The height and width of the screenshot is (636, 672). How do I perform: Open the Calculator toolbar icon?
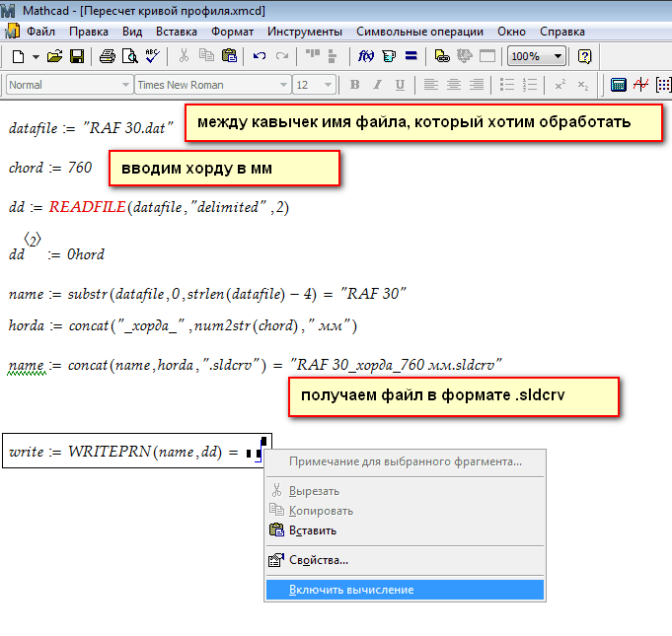pyautogui.click(x=618, y=85)
